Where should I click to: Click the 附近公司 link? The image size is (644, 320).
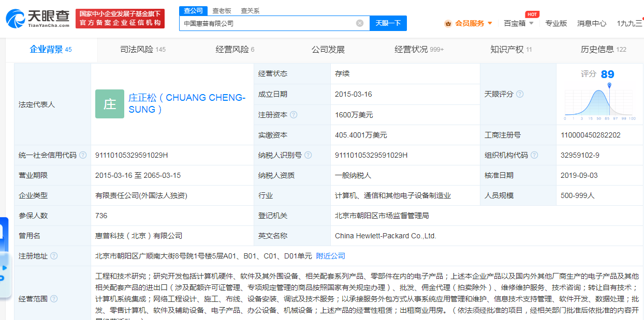[331, 256]
